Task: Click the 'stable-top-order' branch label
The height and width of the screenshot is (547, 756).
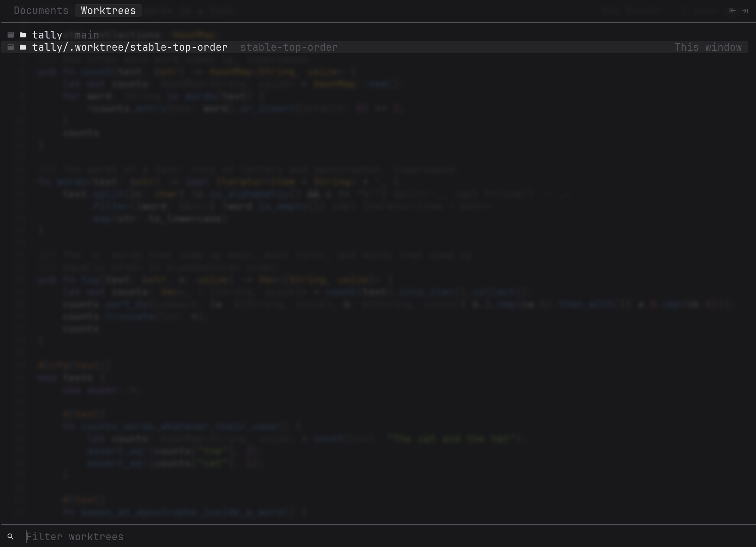Action: coord(289,47)
